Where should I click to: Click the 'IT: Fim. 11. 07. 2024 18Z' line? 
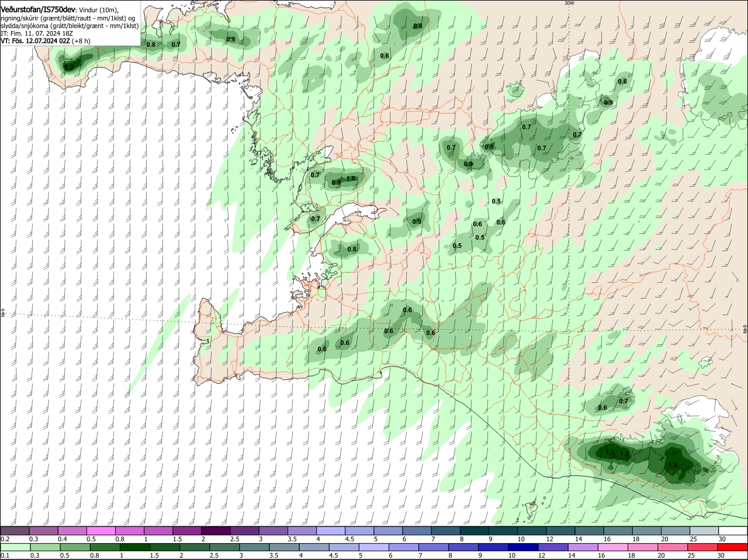point(37,33)
